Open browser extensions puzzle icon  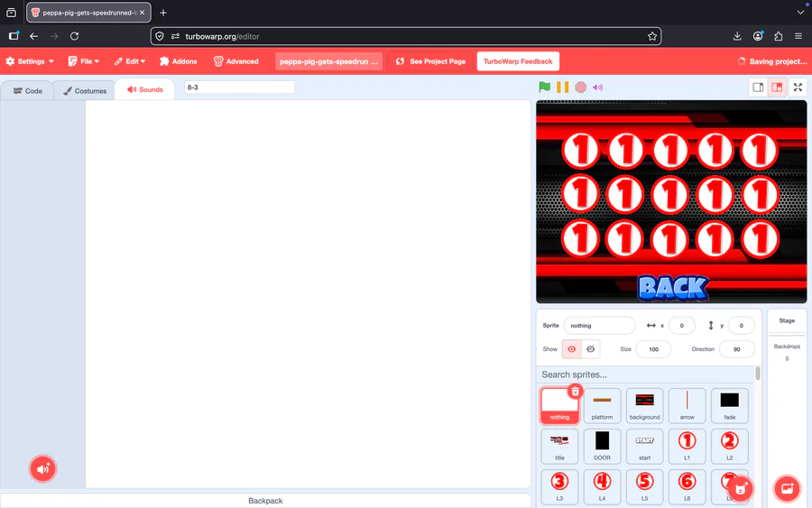tap(778, 36)
